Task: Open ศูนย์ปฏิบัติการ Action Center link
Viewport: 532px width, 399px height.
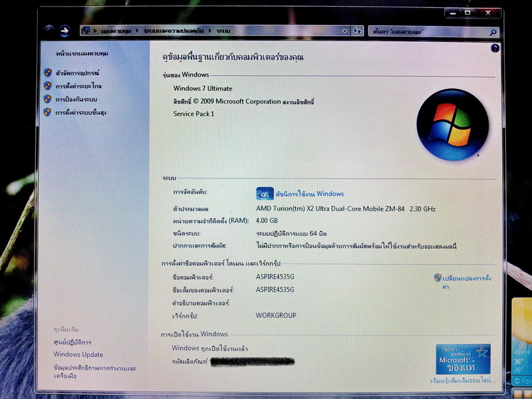Action: [72, 342]
